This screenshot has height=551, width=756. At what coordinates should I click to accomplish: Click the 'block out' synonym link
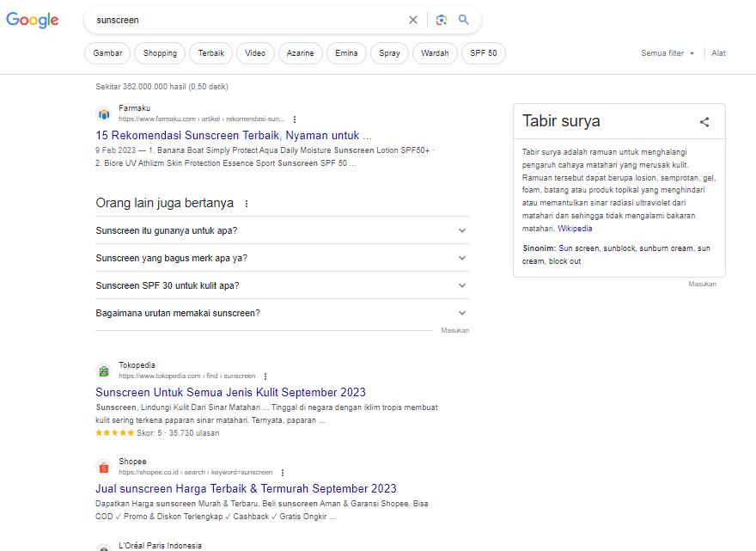564,261
